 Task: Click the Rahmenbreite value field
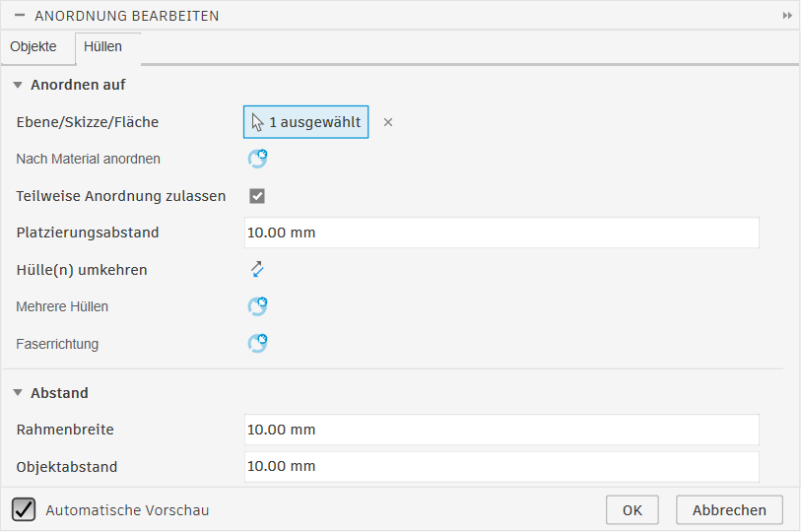pyautogui.click(x=501, y=430)
